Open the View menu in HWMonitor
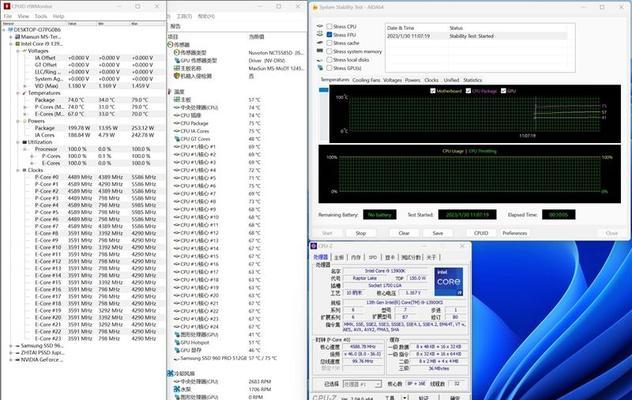 [23, 16]
